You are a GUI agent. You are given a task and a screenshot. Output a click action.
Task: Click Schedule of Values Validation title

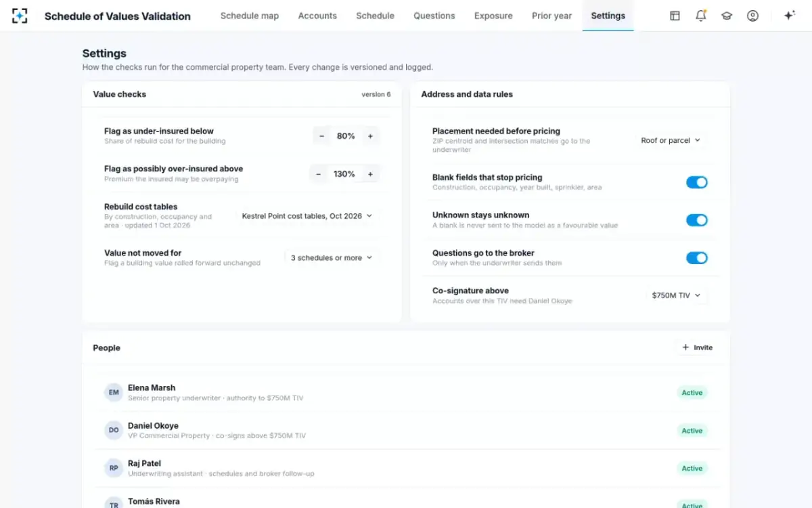[118, 16]
